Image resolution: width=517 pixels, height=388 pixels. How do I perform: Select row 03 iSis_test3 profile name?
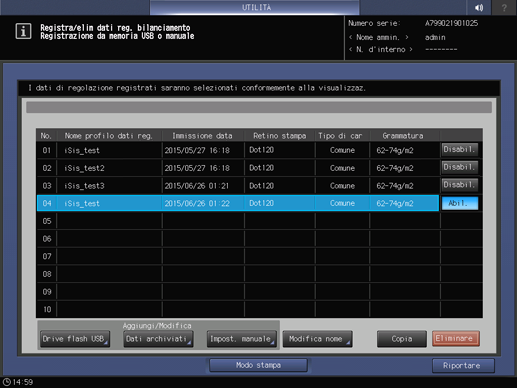85,186
